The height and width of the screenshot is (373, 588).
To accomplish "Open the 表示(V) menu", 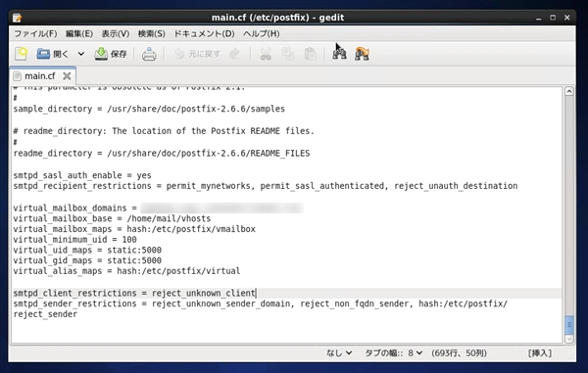I will click(116, 33).
